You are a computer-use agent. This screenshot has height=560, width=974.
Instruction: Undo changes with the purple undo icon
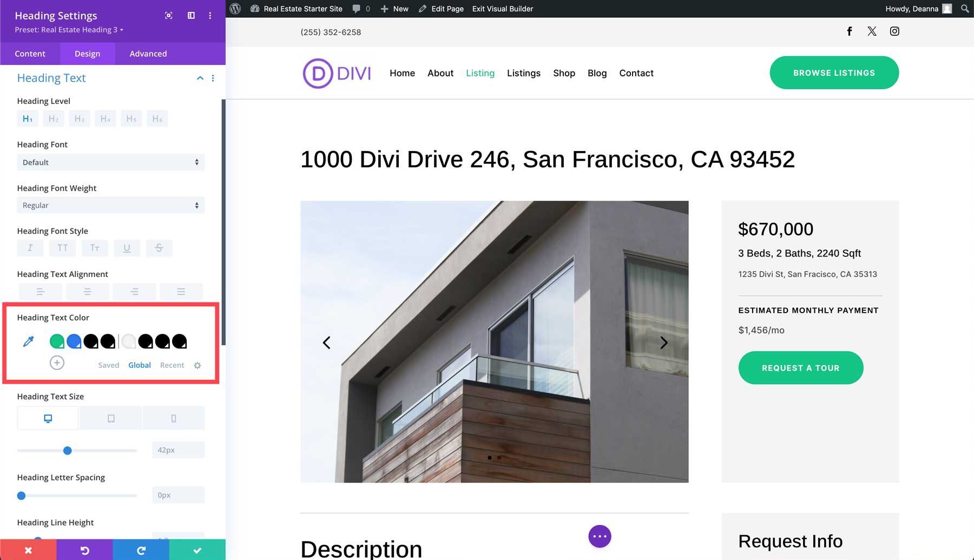(x=84, y=550)
